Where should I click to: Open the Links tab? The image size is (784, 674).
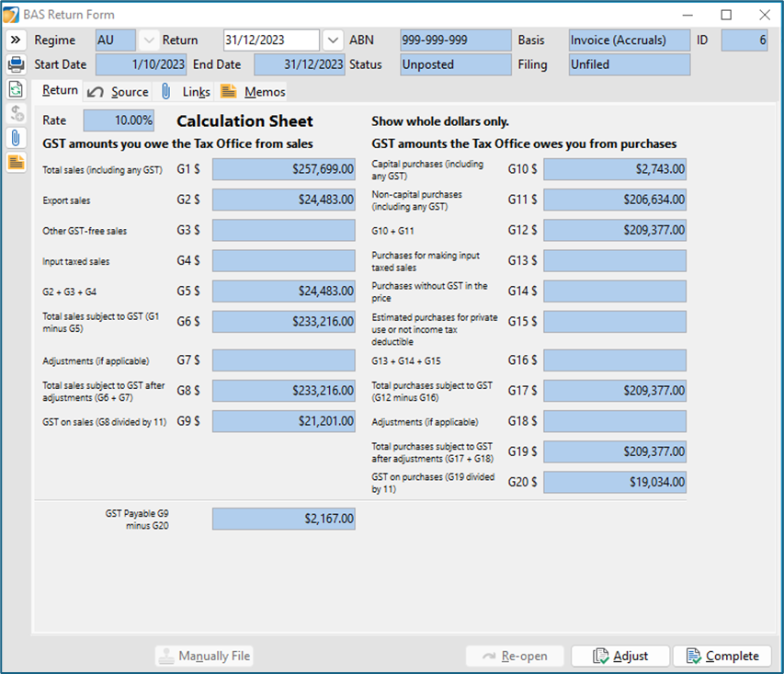click(186, 92)
